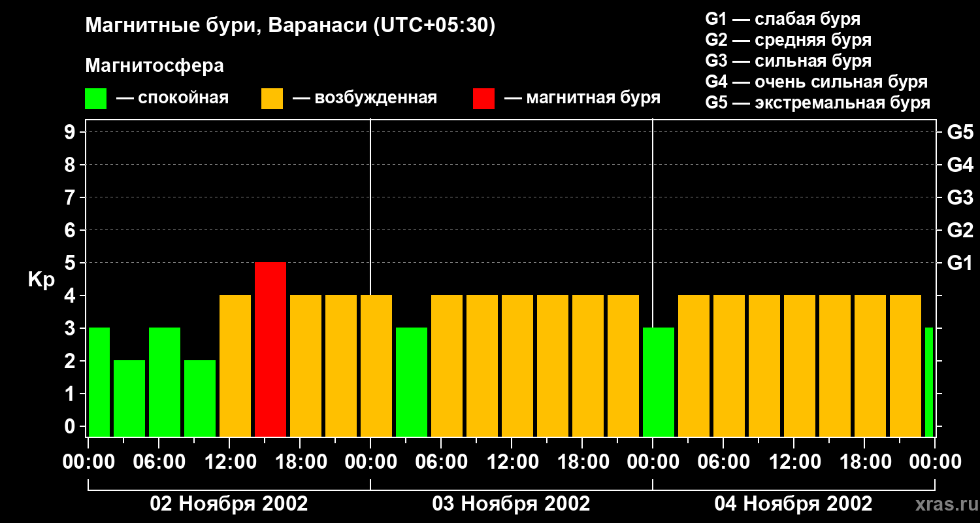980x523 pixels.
Task: Click the Kp axis title
Action: pos(41,280)
